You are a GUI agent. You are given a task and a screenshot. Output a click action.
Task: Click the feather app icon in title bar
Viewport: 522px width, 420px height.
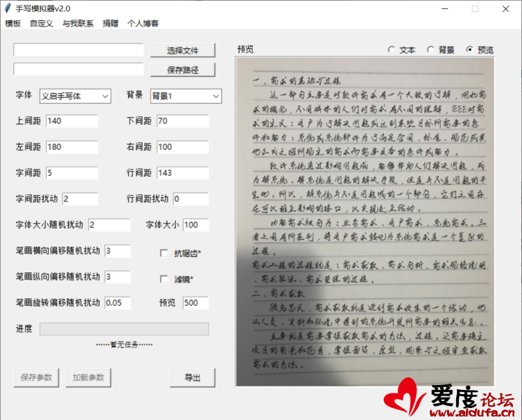tap(8, 8)
